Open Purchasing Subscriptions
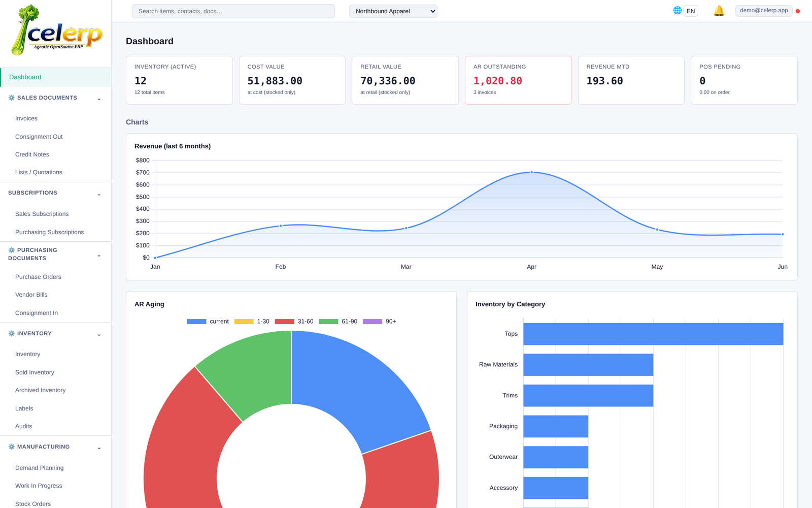This screenshot has height=508, width=812. [49, 232]
